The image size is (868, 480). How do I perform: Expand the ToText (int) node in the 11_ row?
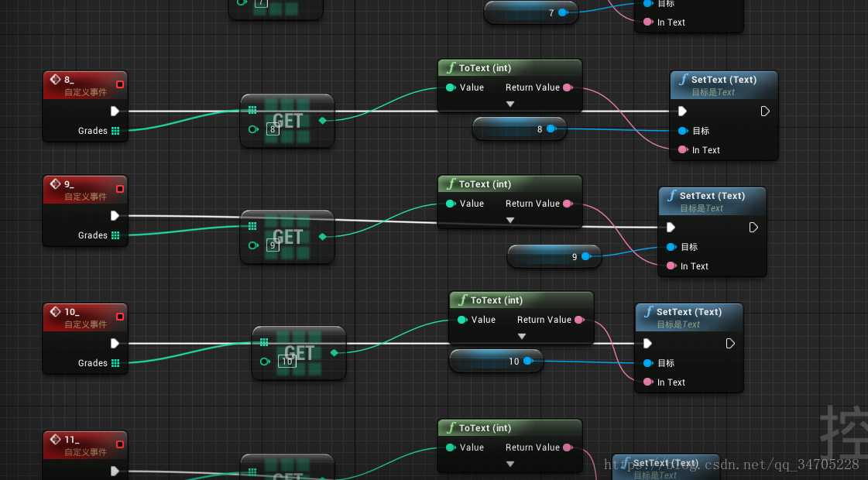[510, 464]
